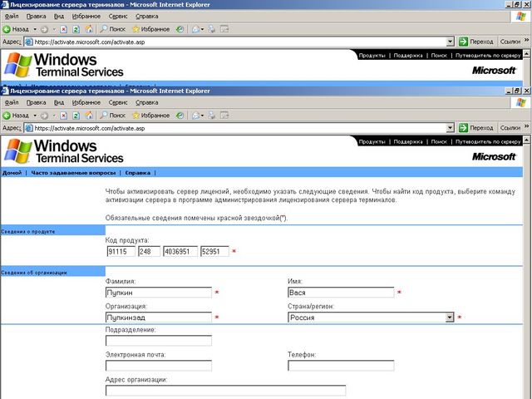Open Поддержка link in upper window header
Screen dimensions: 532x399
click(408, 56)
